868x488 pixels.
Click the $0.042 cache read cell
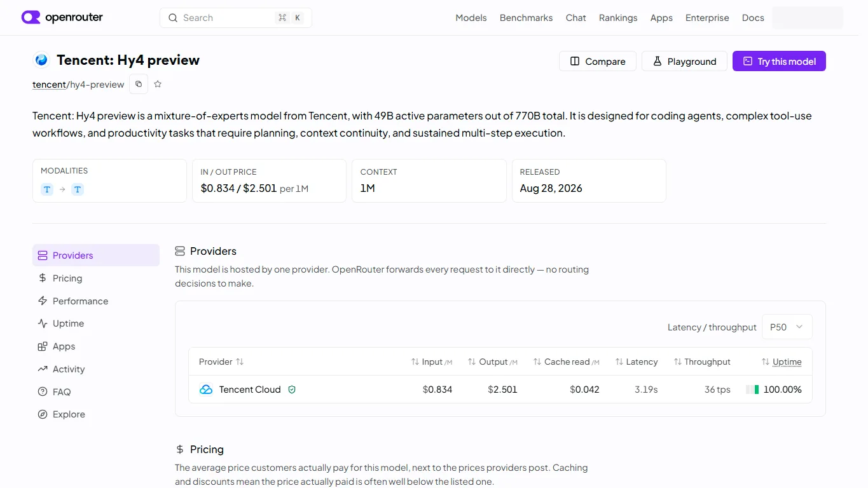pos(584,390)
